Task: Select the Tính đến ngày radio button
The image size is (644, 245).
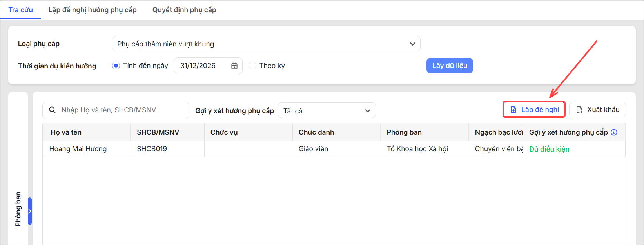Action: pyautogui.click(x=116, y=66)
